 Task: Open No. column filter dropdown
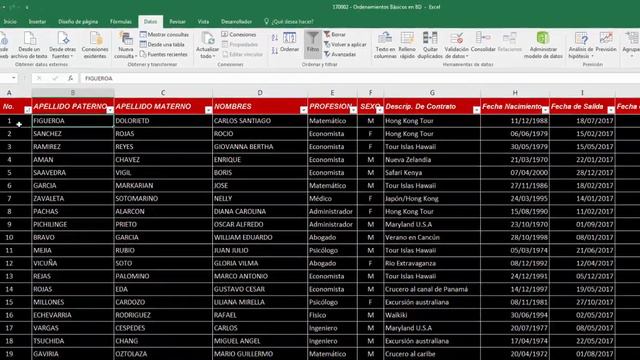coord(27,110)
